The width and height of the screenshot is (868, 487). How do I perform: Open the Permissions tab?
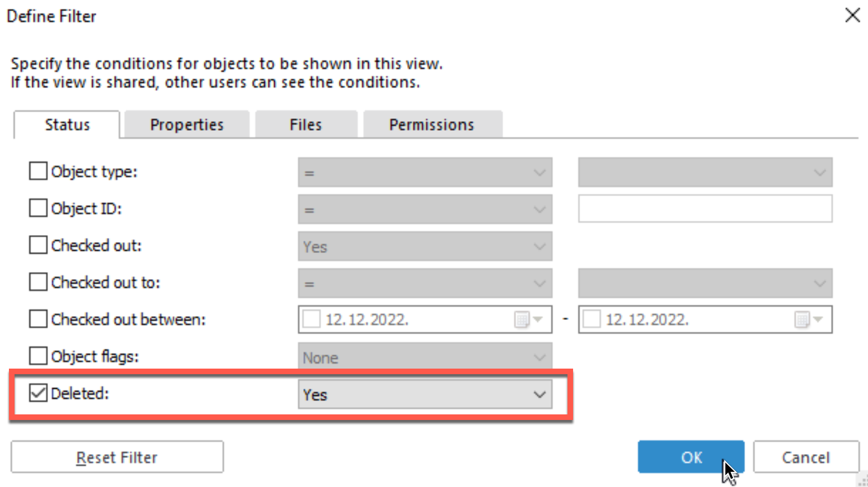coord(432,125)
